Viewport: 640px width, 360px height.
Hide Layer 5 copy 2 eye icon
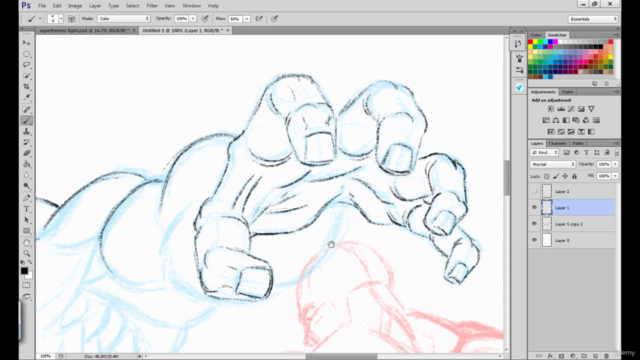534,224
